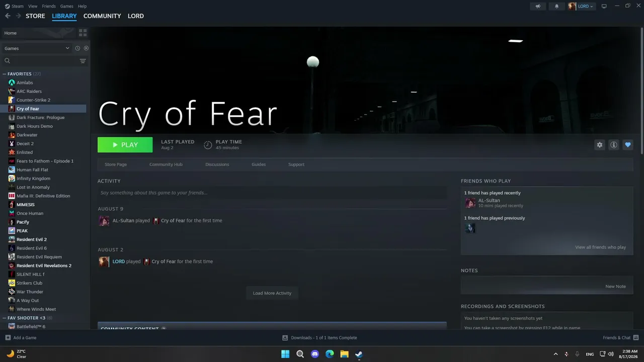The width and height of the screenshot is (644, 362).
Task: Click the Add a Game plus icon
Action: pyautogui.click(x=8, y=338)
